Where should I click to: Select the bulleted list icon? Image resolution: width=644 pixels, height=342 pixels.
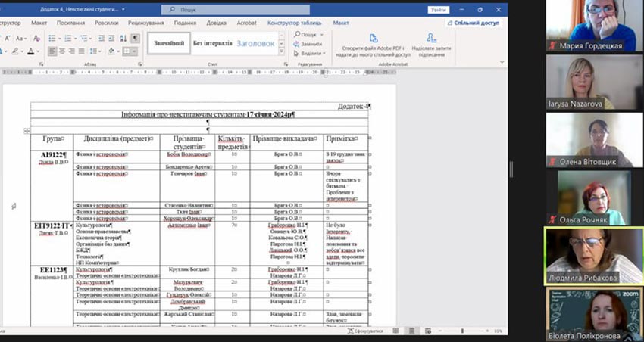coord(52,38)
